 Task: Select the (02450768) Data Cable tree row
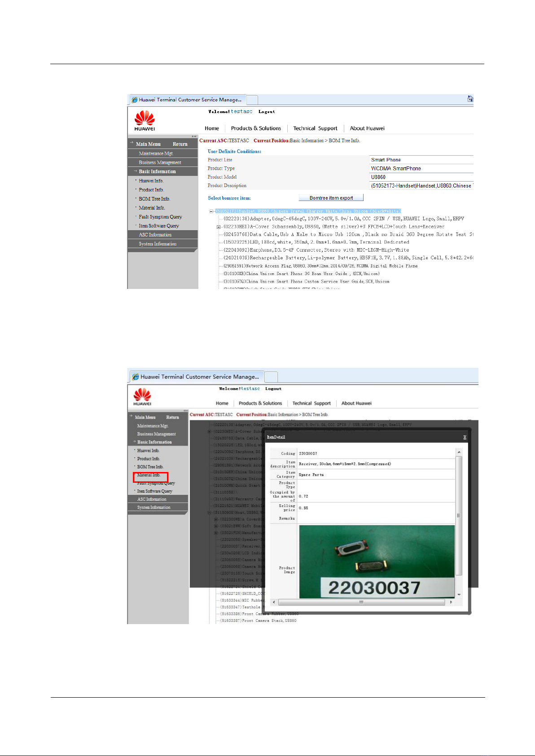348,235
